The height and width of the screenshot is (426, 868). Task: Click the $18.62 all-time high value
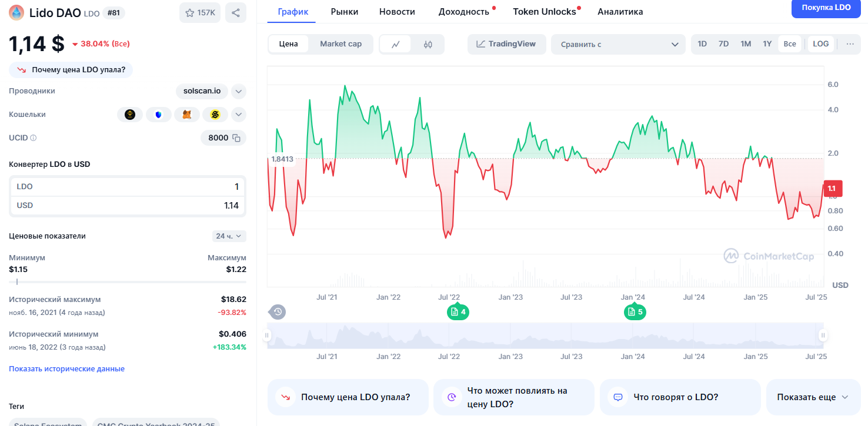point(233,300)
